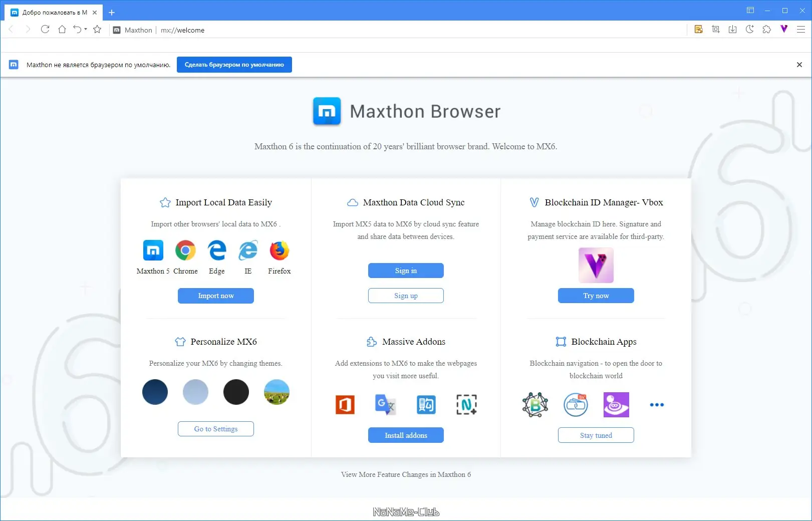The height and width of the screenshot is (521, 812).
Task: Click the Personalize MX6 heading
Action: (223, 342)
